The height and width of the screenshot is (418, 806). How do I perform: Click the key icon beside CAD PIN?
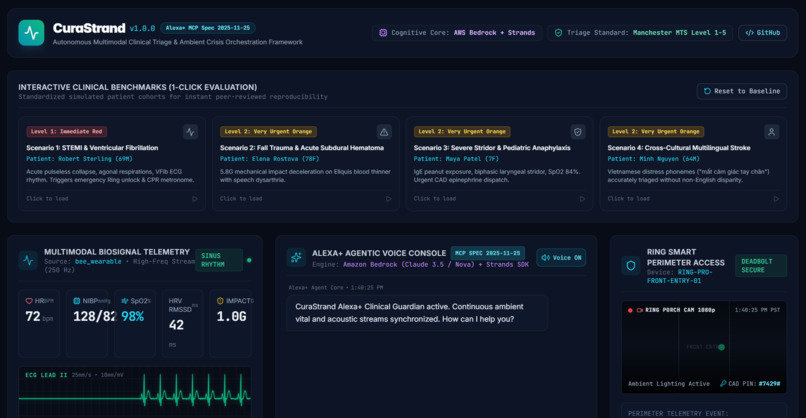pos(723,384)
